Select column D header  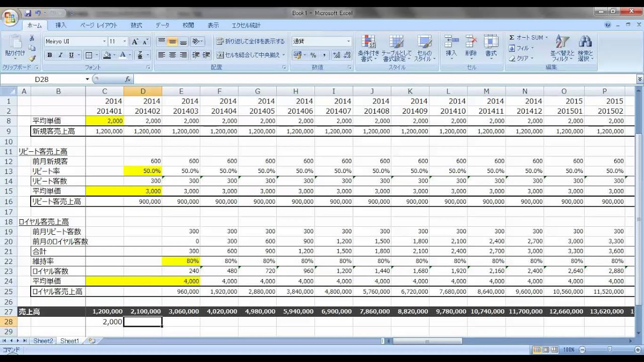(x=143, y=91)
